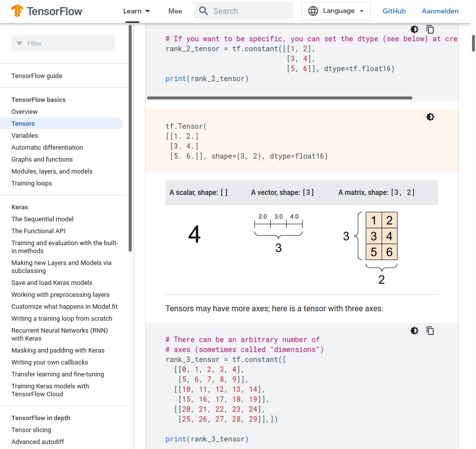Toggle dark theme on tf.Tensor output block
Screen dimensions: 476x449
pyautogui.click(x=430, y=117)
